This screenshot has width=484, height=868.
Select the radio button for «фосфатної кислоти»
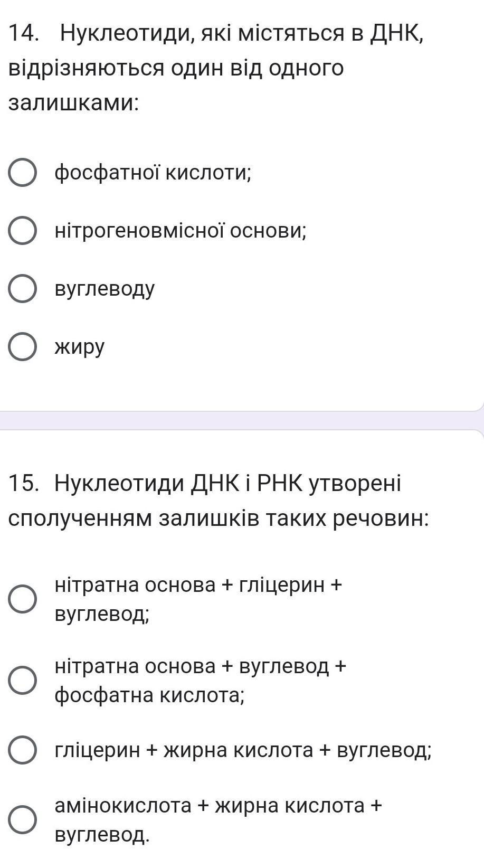point(22,173)
